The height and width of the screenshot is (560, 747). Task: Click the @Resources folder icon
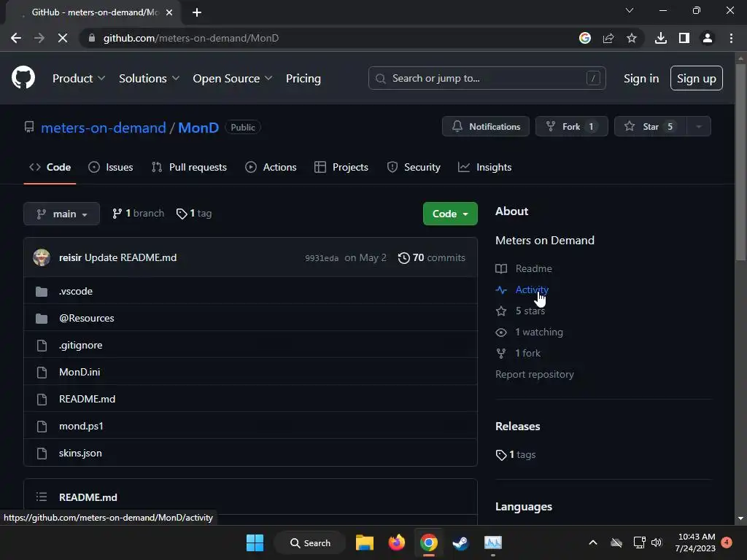tap(42, 319)
